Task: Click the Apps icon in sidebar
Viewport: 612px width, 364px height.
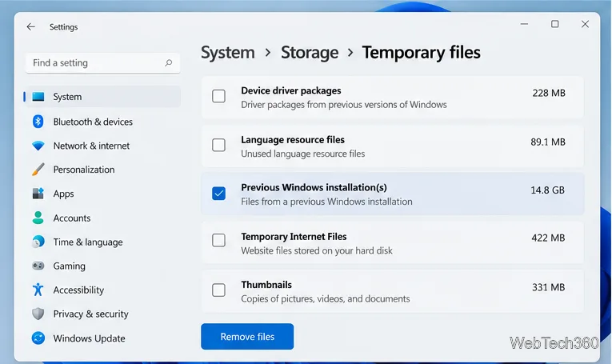Action: pos(38,194)
